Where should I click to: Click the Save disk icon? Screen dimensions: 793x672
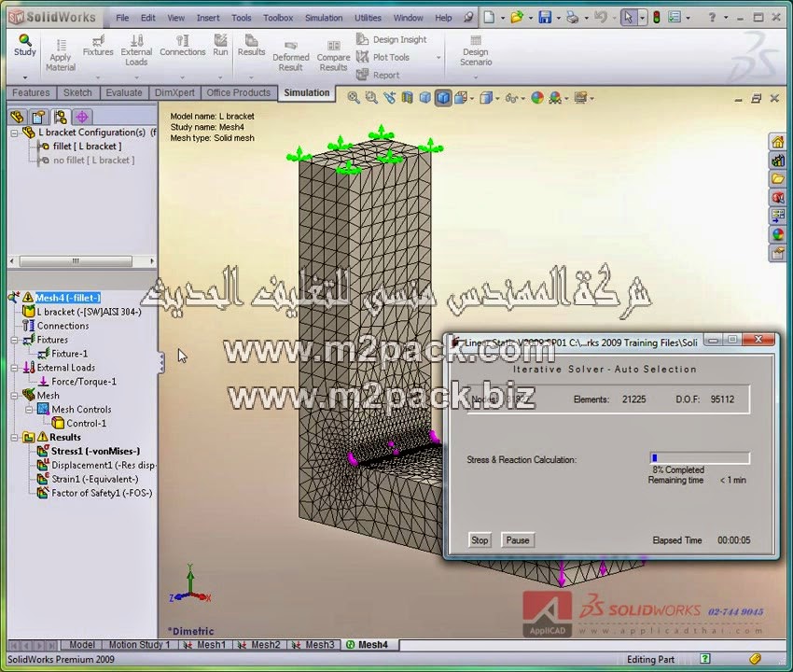tap(545, 18)
